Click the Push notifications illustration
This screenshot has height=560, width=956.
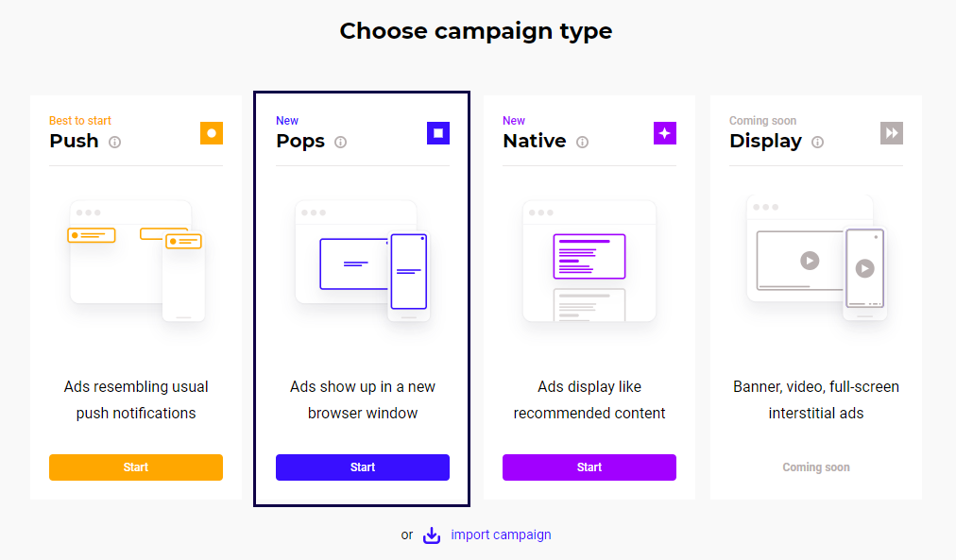(136, 259)
